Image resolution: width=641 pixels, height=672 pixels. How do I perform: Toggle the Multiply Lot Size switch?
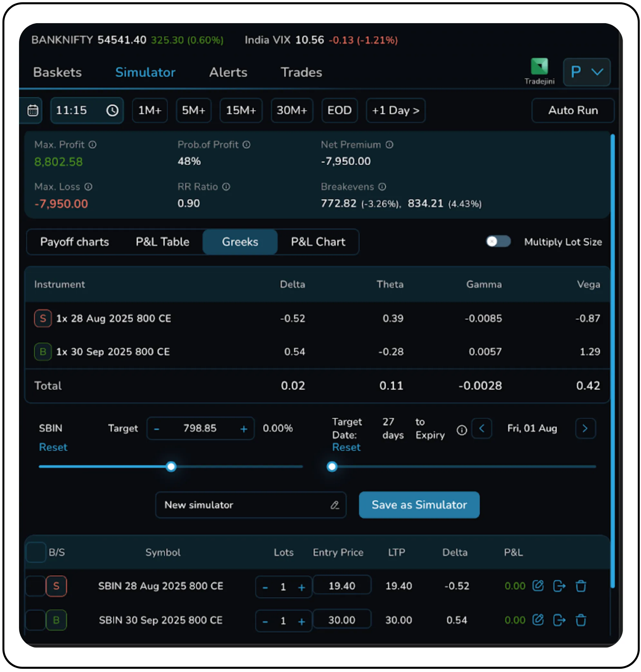[498, 242]
